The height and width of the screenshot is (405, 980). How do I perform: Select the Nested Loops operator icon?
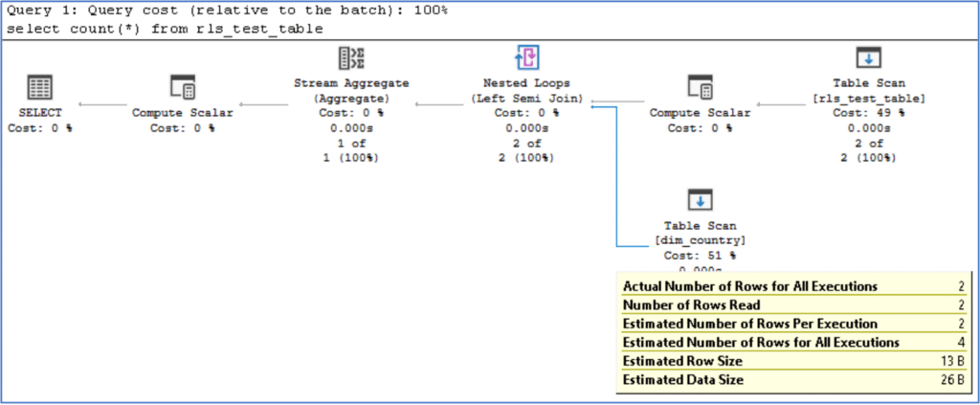tap(526, 57)
